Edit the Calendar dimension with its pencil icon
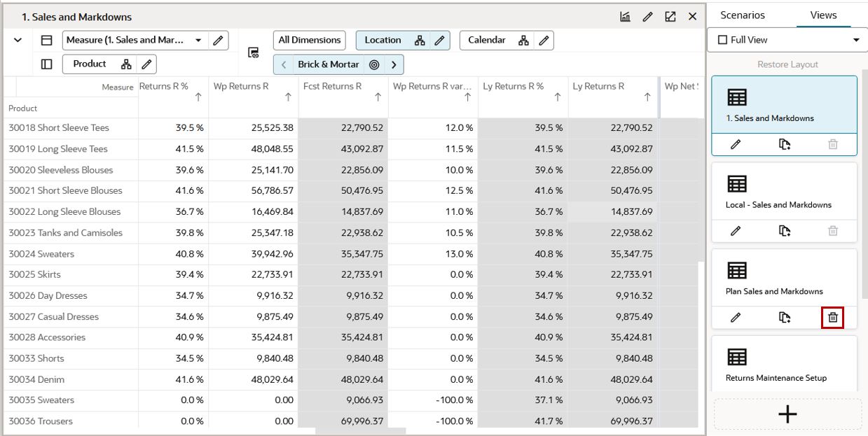Screen dimensions: 868x436 click(x=544, y=41)
